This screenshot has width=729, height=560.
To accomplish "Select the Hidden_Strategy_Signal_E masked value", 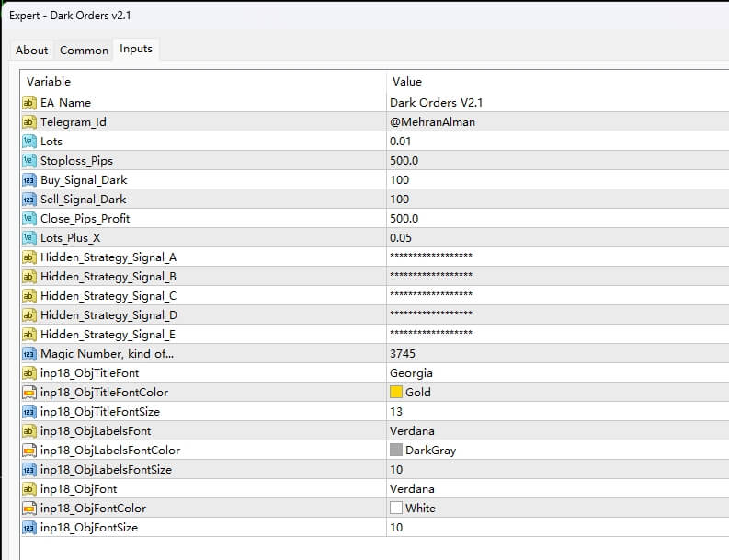I will [x=431, y=334].
